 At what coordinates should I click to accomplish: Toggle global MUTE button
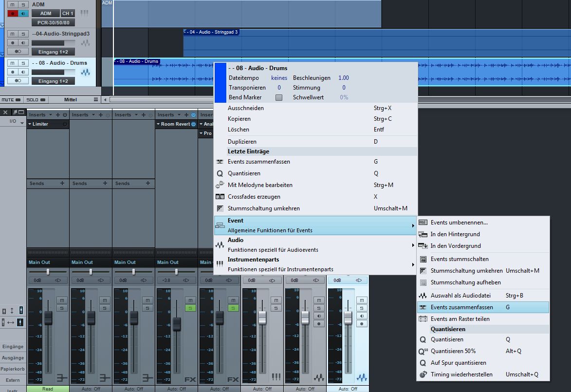coord(11,99)
